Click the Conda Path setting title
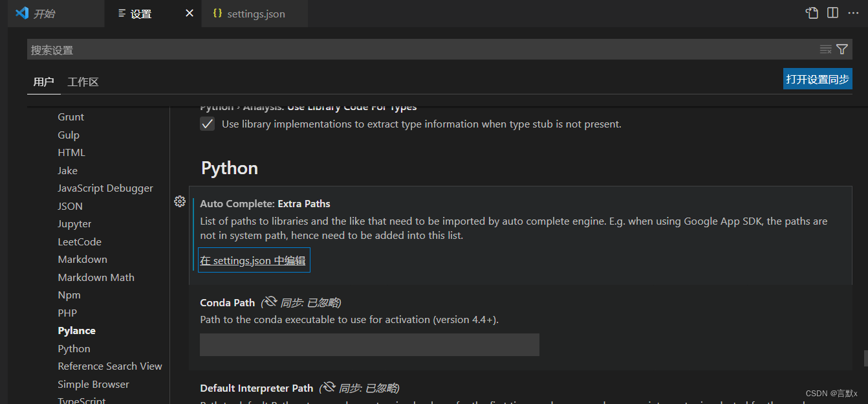 click(x=228, y=302)
